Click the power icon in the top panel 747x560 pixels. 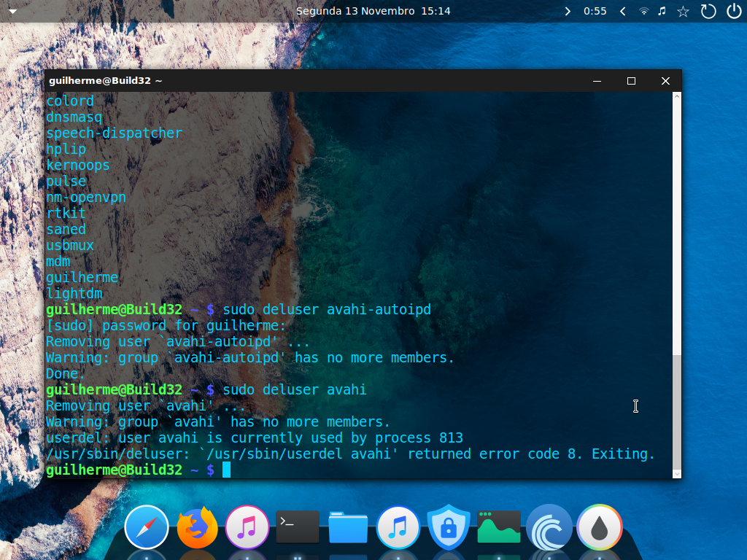(x=734, y=11)
